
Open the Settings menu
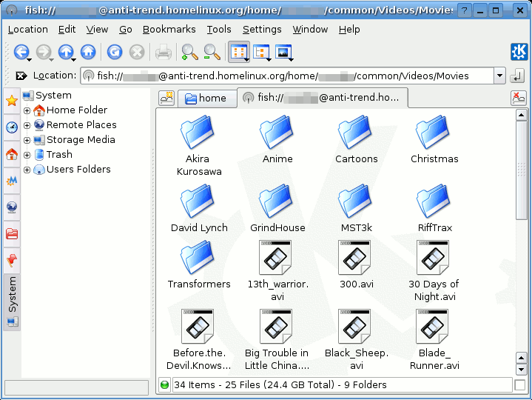point(262,30)
